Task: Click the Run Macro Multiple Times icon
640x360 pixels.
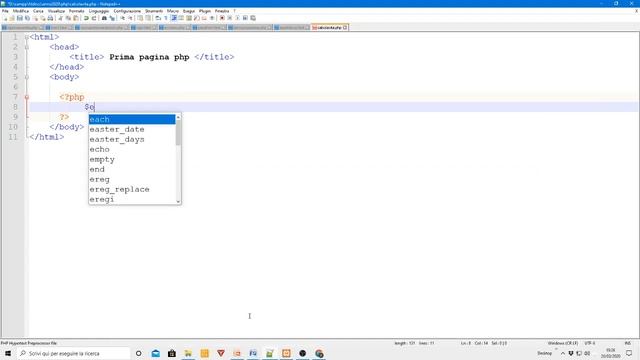Action: pyautogui.click(x=245, y=18)
